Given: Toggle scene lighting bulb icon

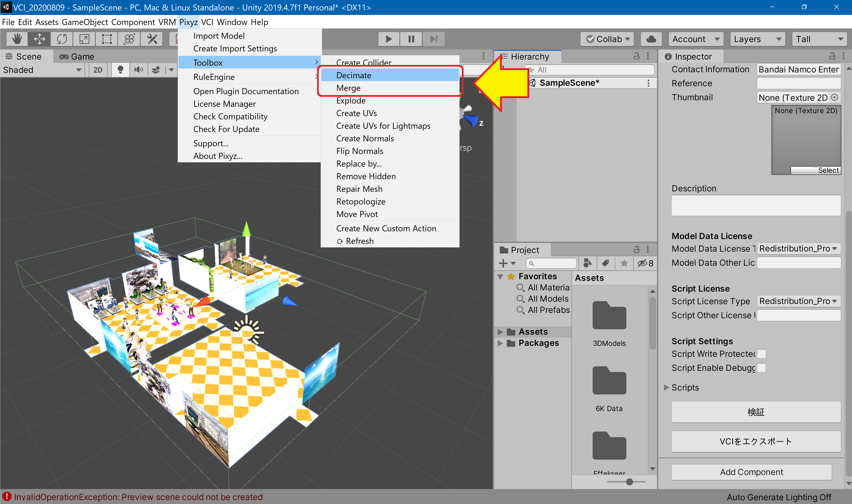Looking at the screenshot, I should click(x=120, y=70).
